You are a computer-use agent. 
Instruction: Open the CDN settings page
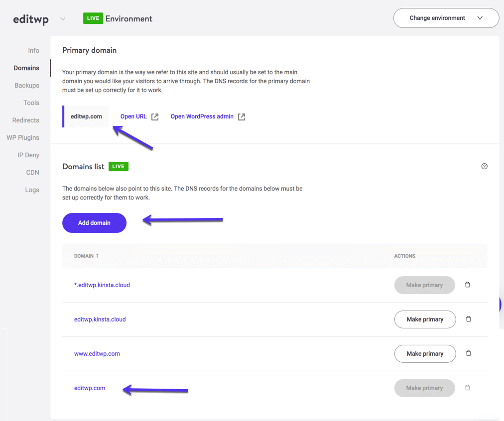coord(32,172)
